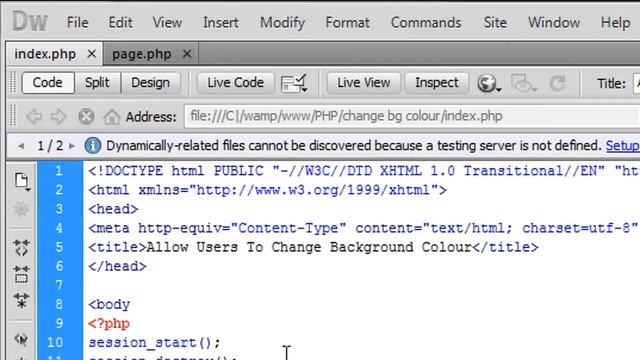Toggle Inspect mode

click(x=436, y=83)
